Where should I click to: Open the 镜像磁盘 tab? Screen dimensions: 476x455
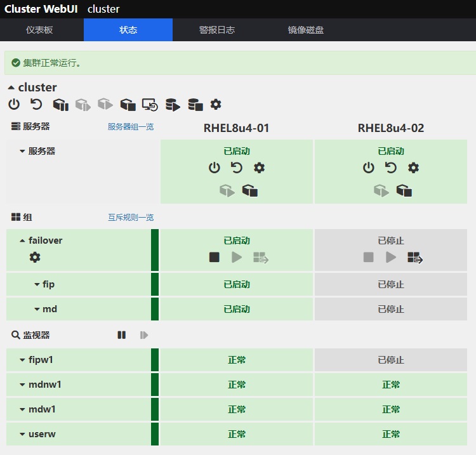(306, 30)
